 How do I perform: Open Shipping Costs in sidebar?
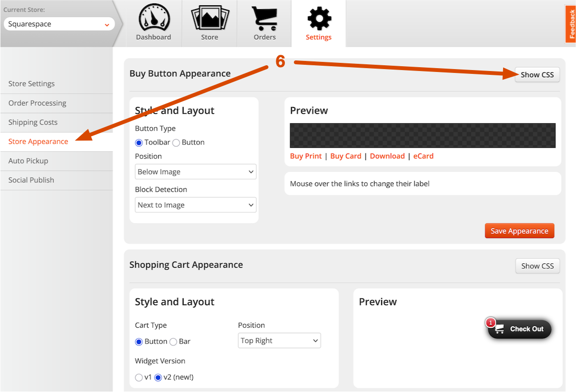[57, 122]
